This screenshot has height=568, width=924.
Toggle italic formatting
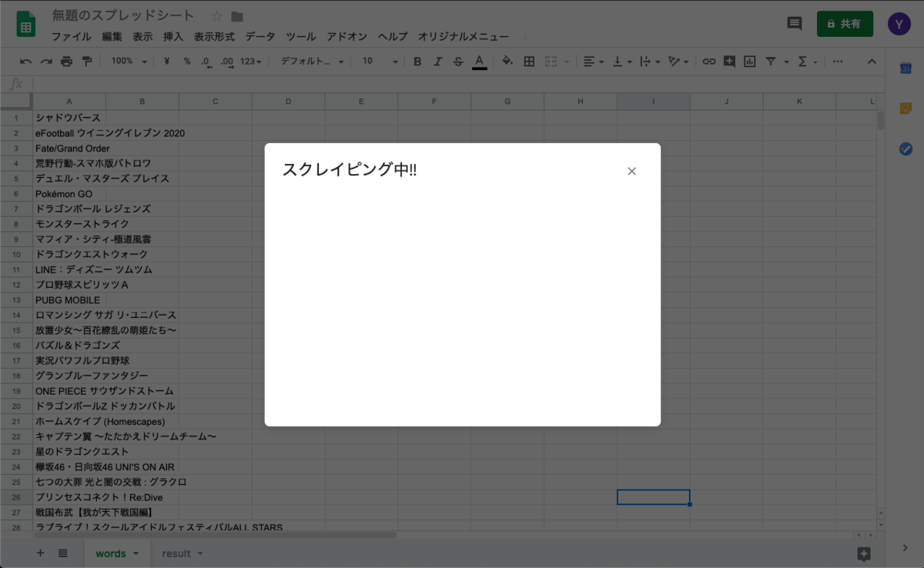(438, 62)
